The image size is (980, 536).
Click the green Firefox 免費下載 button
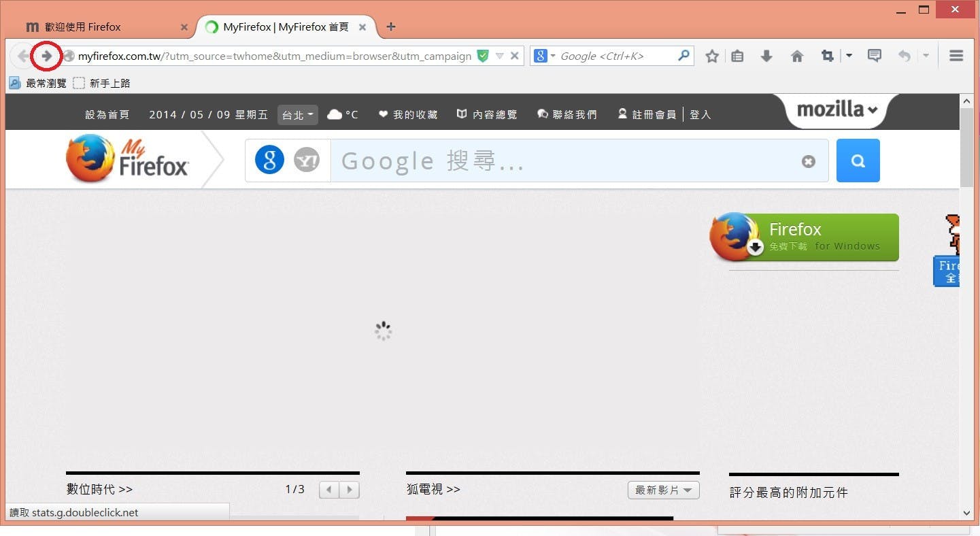coord(805,237)
